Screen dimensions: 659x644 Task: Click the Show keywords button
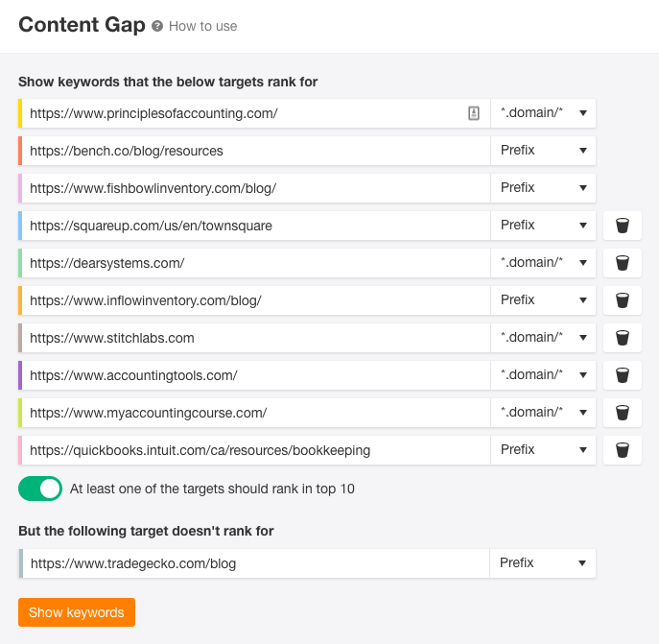tap(77, 612)
